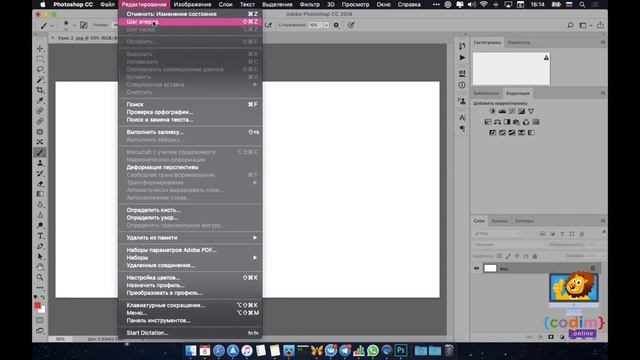Image resolution: width=640 pixels, height=360 pixels.
Task: Open the 'Фильтр' menu
Action: pyautogui.click(x=309, y=4)
